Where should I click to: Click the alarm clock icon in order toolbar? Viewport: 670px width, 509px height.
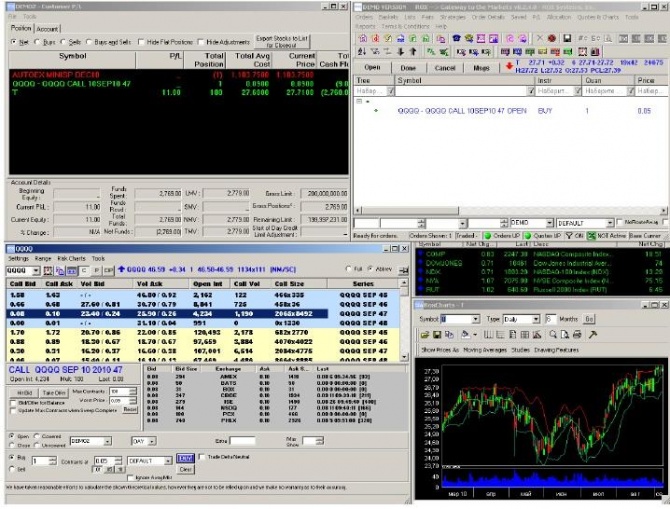[582, 52]
